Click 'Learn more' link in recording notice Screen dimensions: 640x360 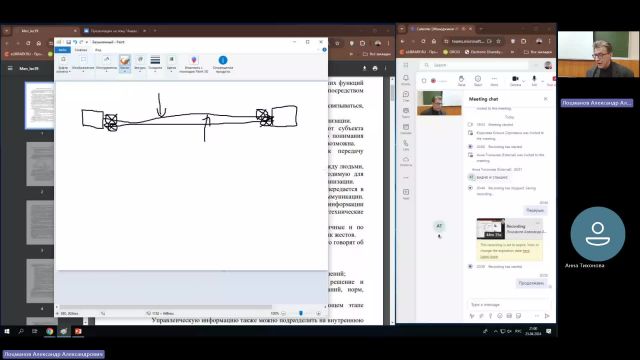489,257
